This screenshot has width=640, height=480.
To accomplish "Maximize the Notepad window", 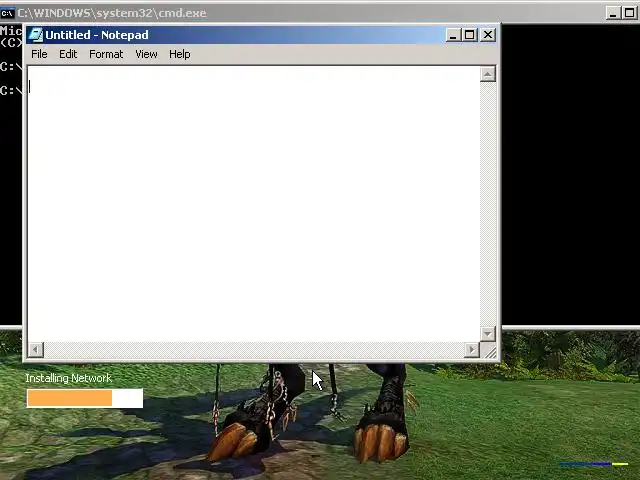I will coord(469,35).
